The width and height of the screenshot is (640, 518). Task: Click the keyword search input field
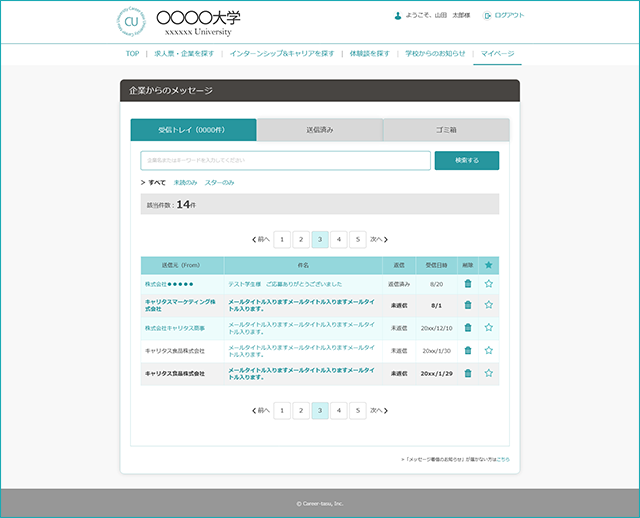tap(285, 160)
